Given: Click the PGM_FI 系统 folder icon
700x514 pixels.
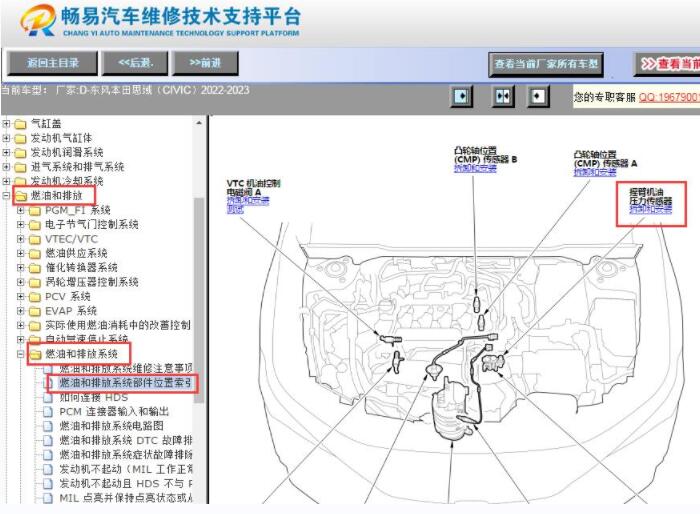Looking at the screenshot, I should coord(34,210).
